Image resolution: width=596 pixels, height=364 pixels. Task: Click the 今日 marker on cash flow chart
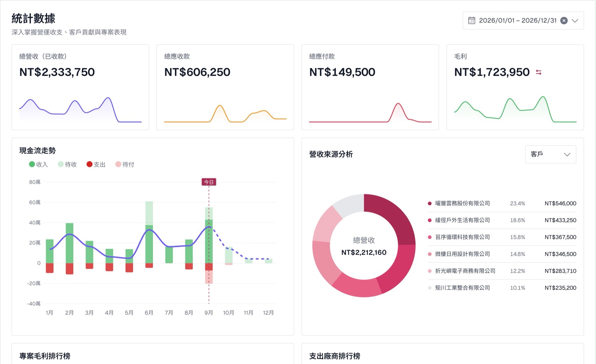click(209, 182)
